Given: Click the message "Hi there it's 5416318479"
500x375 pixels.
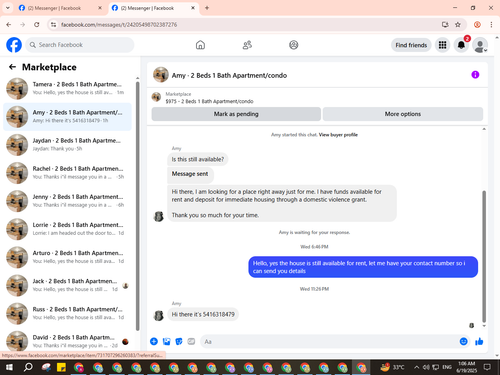Looking at the screenshot, I should 203,314.
